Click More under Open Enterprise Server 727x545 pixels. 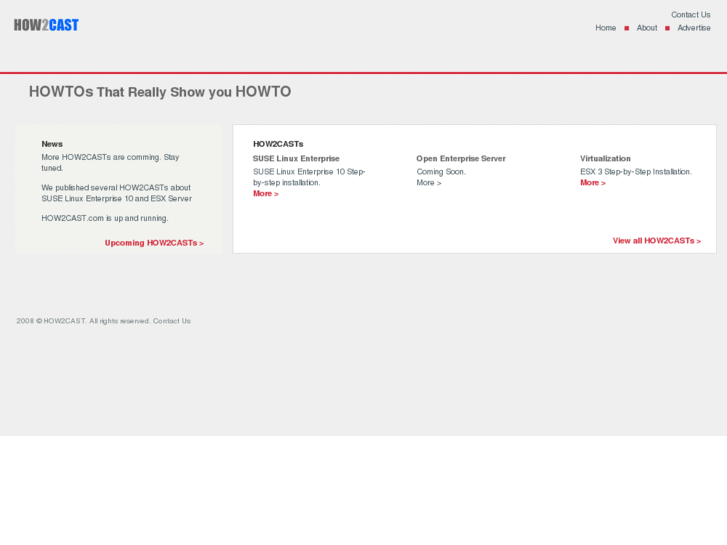[429, 183]
